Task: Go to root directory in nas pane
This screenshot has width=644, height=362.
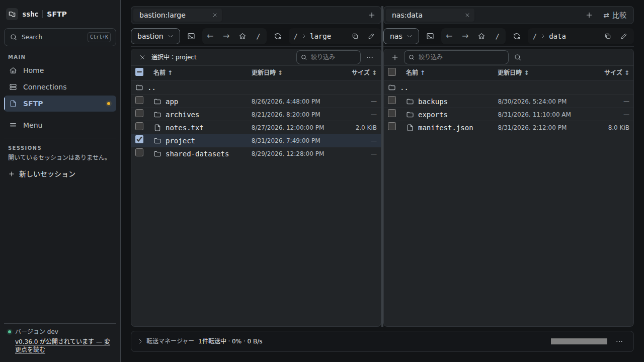Action: [498, 36]
